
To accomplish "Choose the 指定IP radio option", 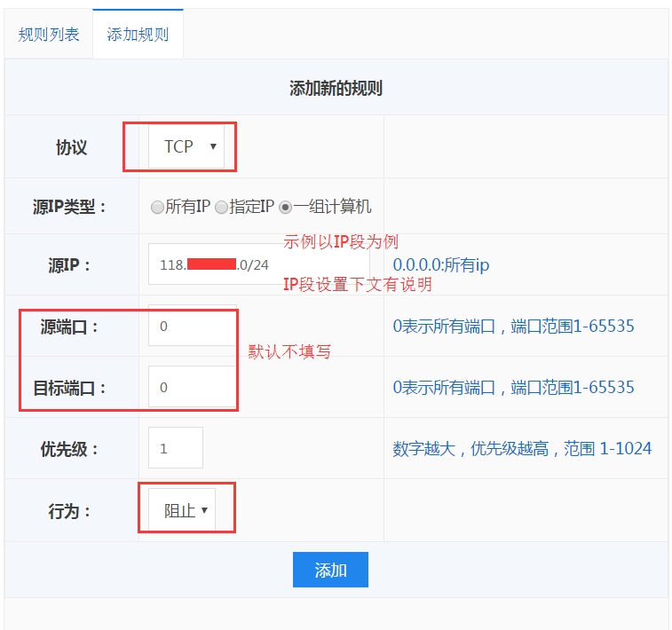I will (221, 208).
